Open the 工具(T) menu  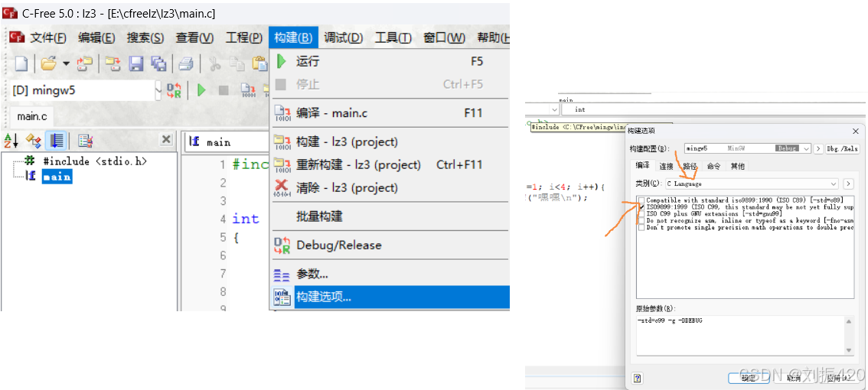coord(393,38)
